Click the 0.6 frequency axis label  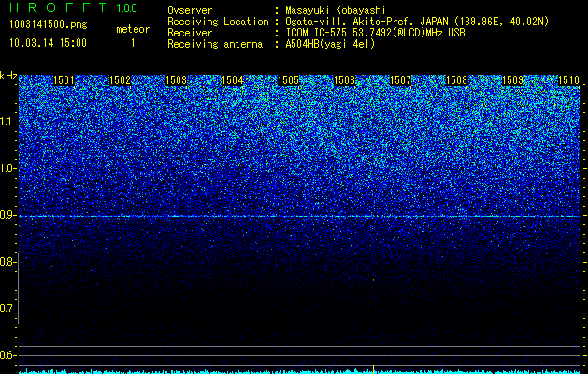(x=7, y=355)
